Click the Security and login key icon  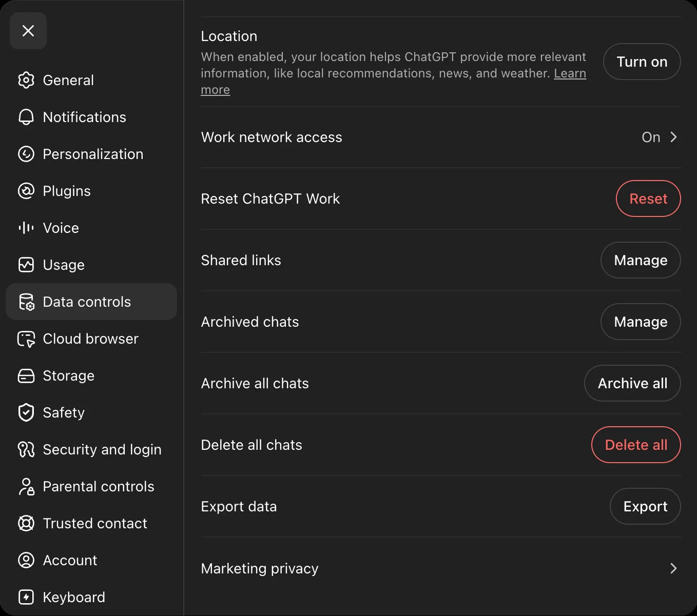[26, 449]
